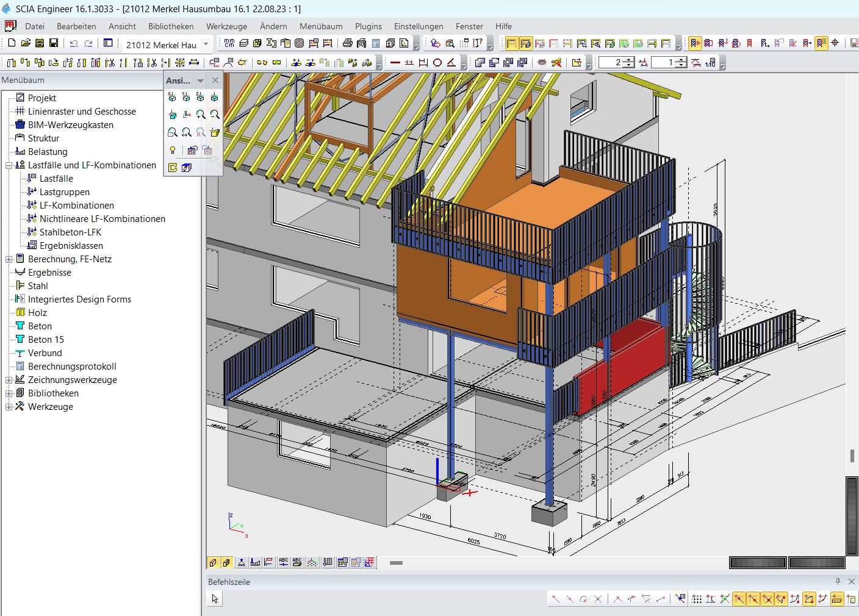Toggle the leftmost highlighted view option in the viewport bar
This screenshot has width=859, height=616.
click(x=213, y=562)
